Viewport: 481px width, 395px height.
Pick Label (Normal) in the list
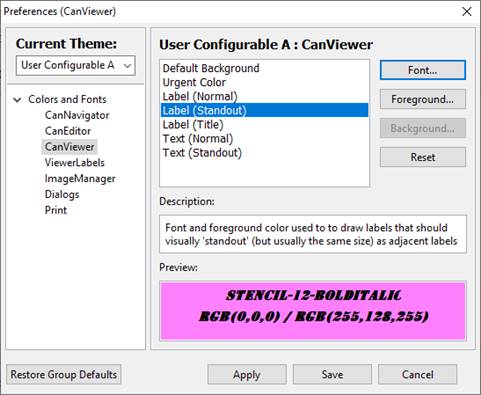pyautogui.click(x=264, y=96)
